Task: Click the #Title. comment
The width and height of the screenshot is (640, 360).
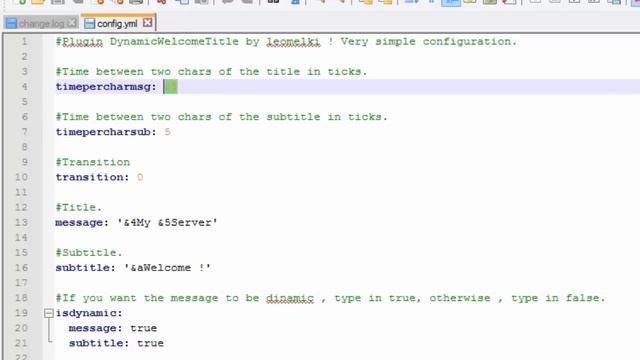Action: click(x=79, y=207)
